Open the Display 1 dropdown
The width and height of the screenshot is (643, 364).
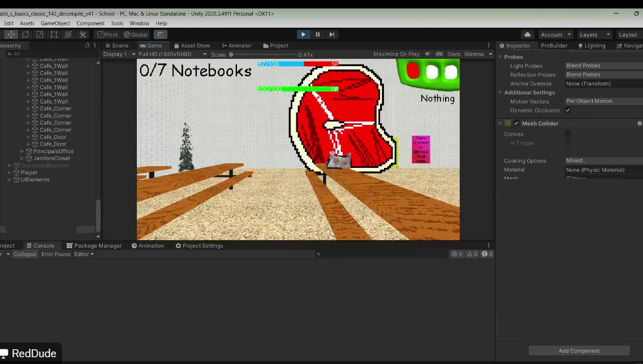click(x=119, y=54)
